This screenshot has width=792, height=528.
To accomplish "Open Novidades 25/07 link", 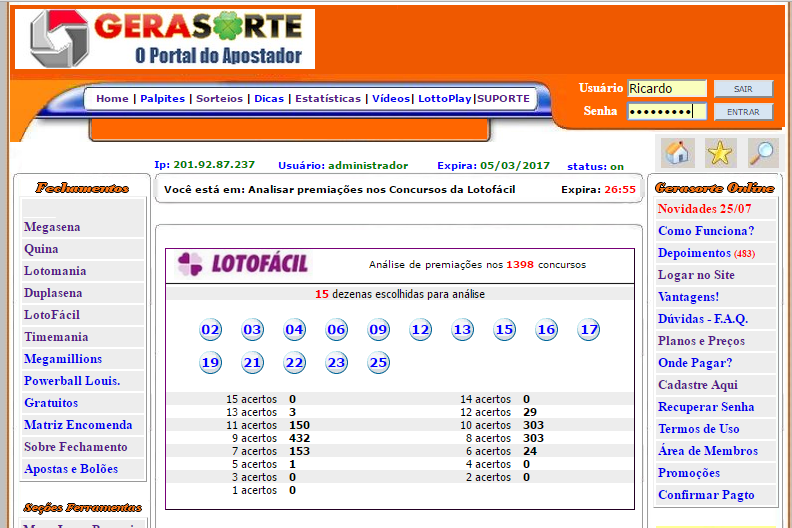I will 705,209.
